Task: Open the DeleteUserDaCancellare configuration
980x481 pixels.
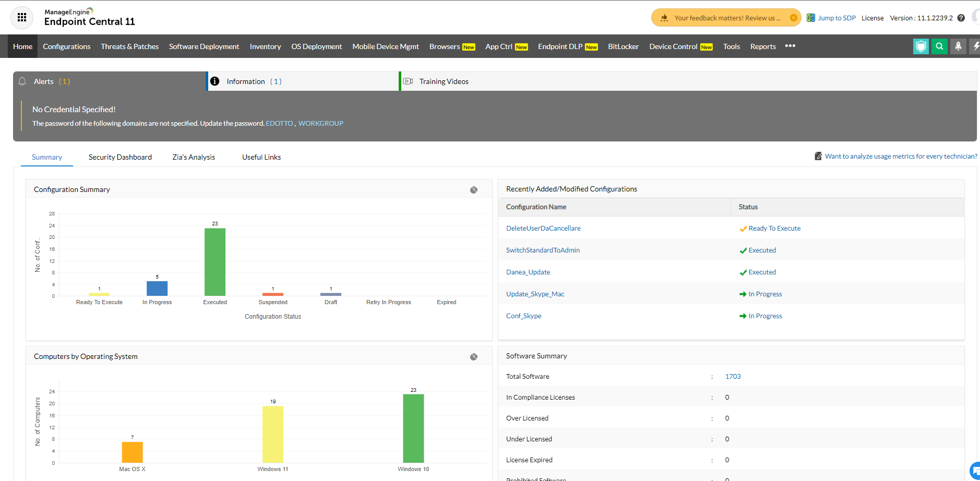Action: 543,229
